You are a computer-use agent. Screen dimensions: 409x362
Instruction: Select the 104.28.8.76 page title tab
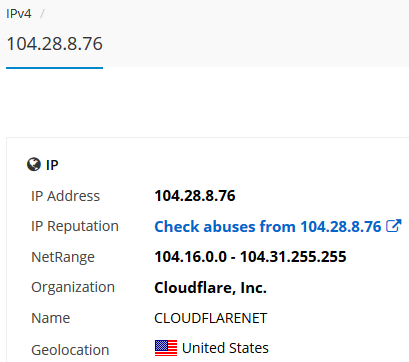click(54, 44)
